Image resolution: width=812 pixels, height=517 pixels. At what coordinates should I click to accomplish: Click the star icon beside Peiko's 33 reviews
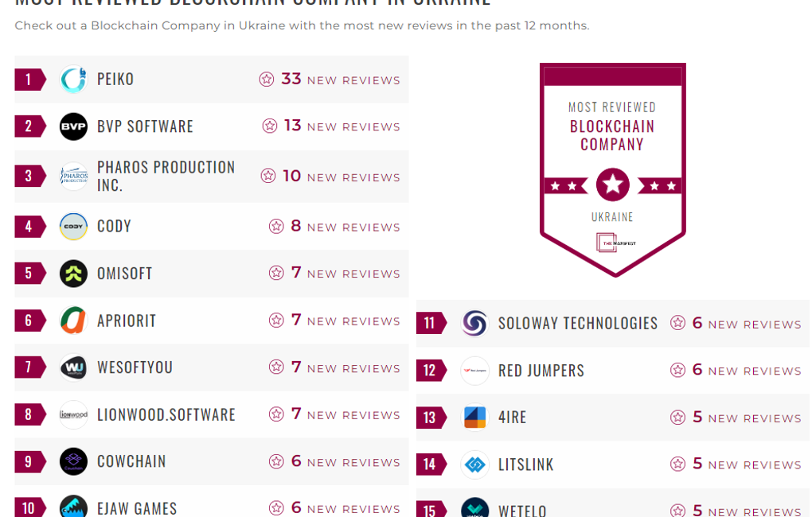click(x=266, y=80)
